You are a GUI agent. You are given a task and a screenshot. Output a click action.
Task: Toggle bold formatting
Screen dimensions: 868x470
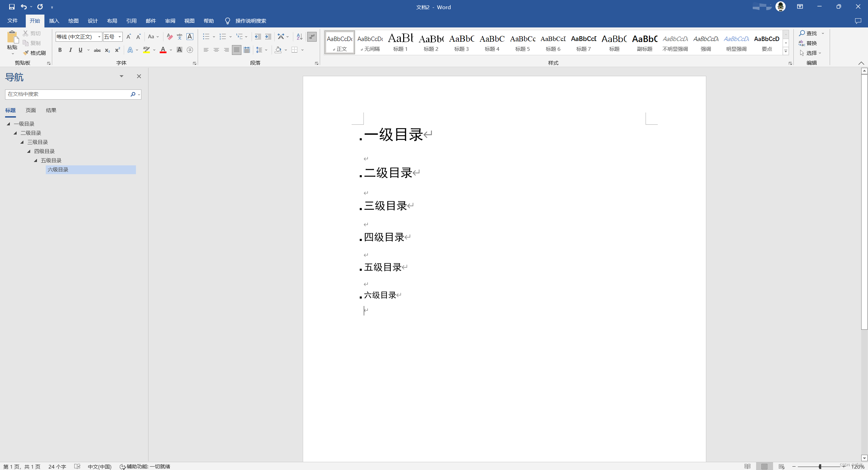60,50
